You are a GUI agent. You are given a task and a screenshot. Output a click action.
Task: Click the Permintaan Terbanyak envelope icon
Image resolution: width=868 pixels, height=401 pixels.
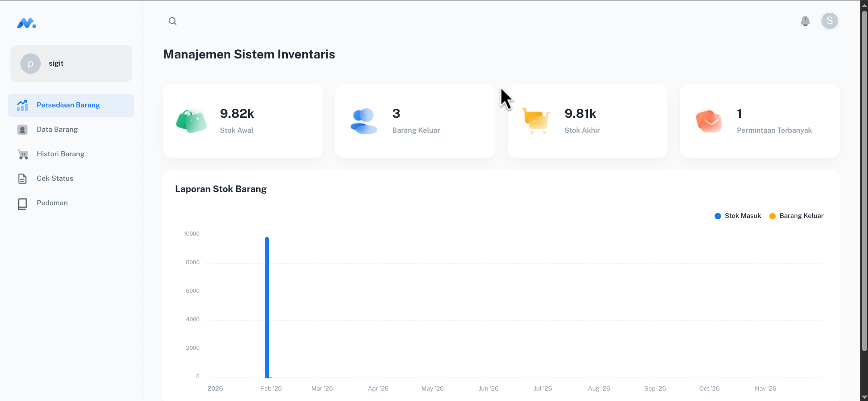click(x=709, y=121)
